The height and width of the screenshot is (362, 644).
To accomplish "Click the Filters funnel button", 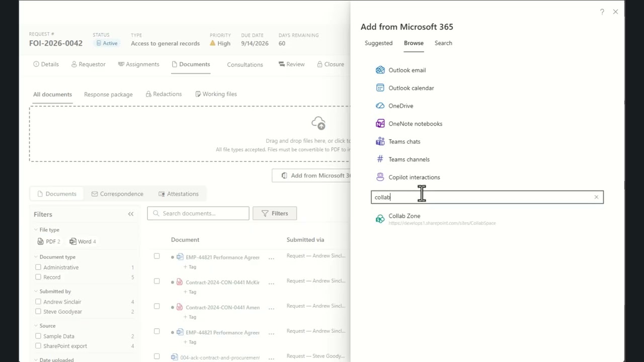I will pyautogui.click(x=275, y=214).
